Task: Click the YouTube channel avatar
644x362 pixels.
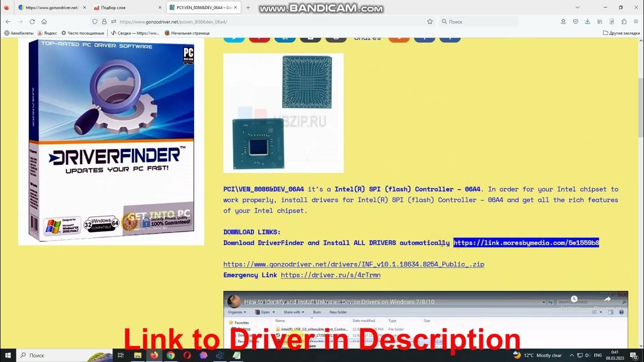Action: (x=233, y=302)
